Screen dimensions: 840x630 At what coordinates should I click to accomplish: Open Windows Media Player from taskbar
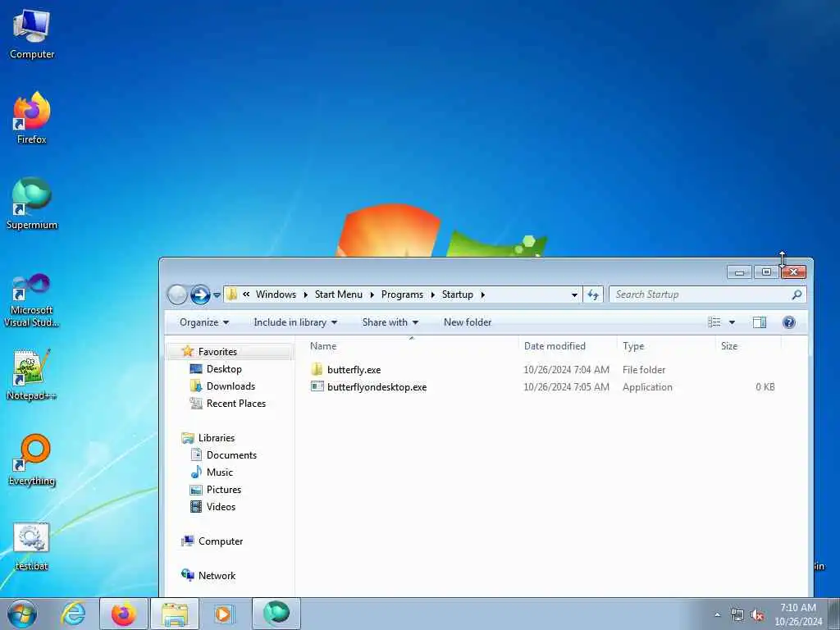pos(223,614)
